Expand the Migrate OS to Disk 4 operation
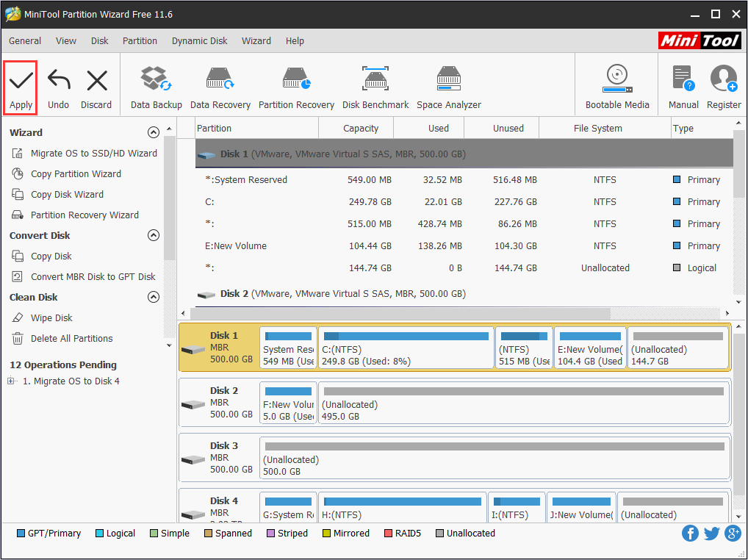 tap(11, 381)
